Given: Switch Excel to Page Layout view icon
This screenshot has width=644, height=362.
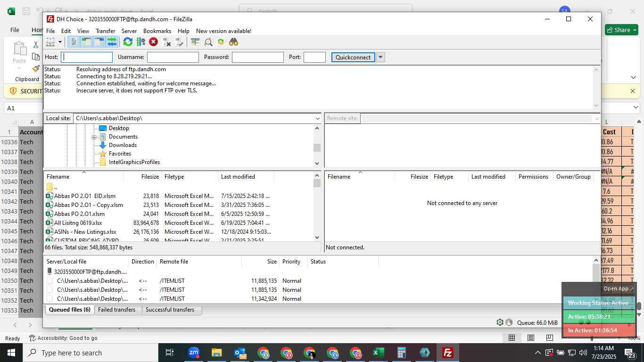Looking at the screenshot, I should pyautogui.click(x=530, y=337).
